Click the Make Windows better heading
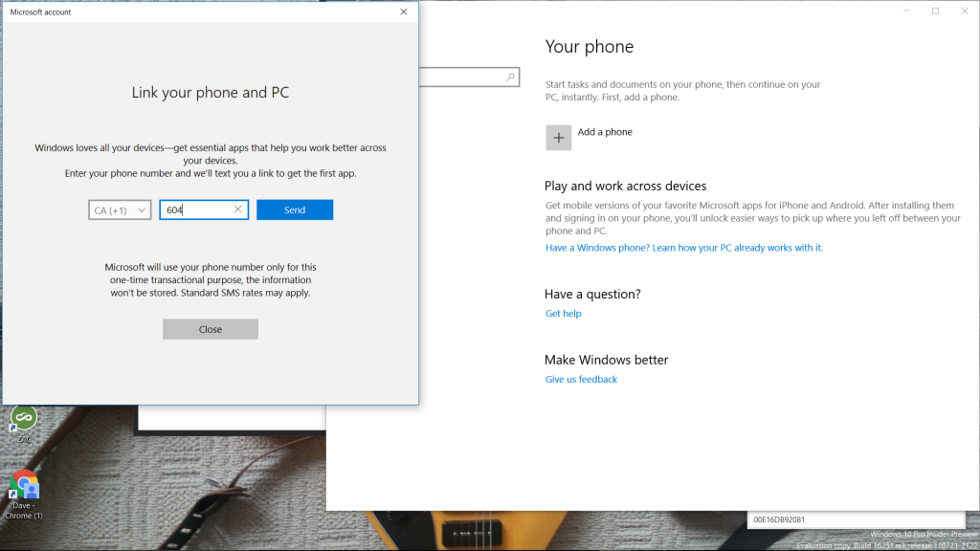 click(606, 360)
